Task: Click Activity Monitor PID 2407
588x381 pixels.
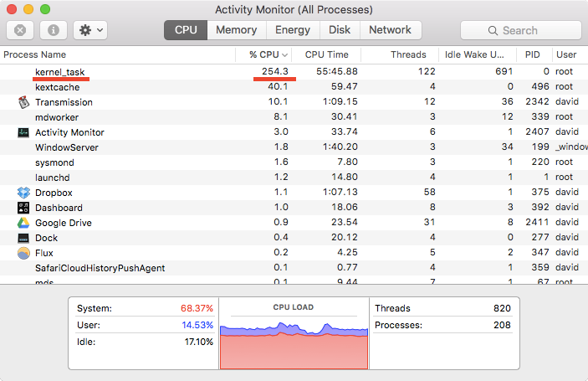Action: (x=537, y=131)
